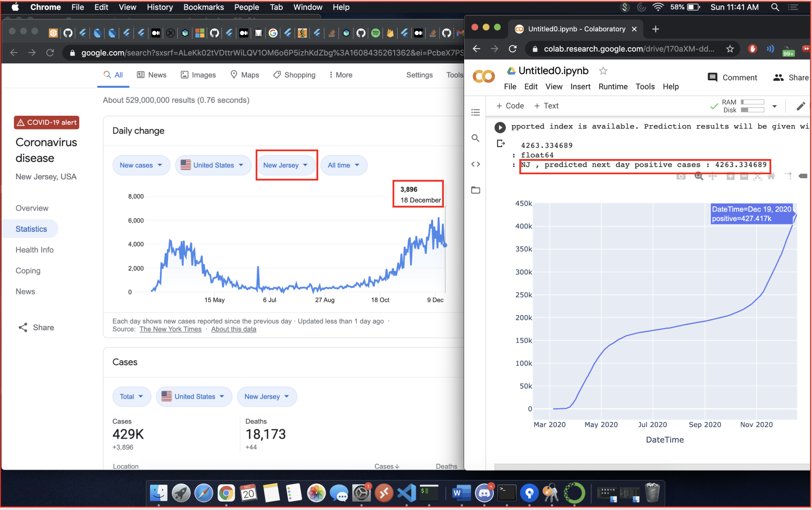Screen dimensions: 812x510
Task: Open Colab table of contents panel
Action: click(475, 113)
